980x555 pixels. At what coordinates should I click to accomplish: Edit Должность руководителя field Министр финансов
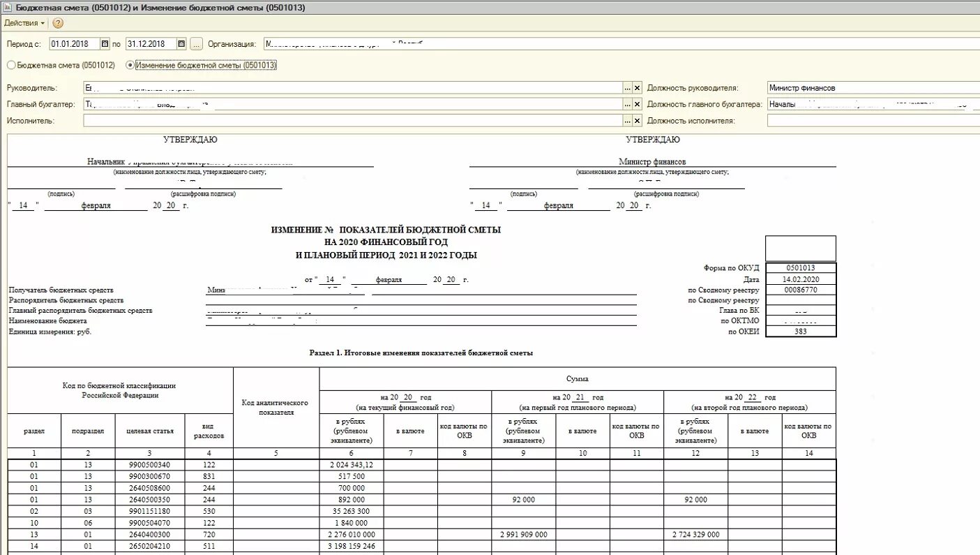point(873,88)
